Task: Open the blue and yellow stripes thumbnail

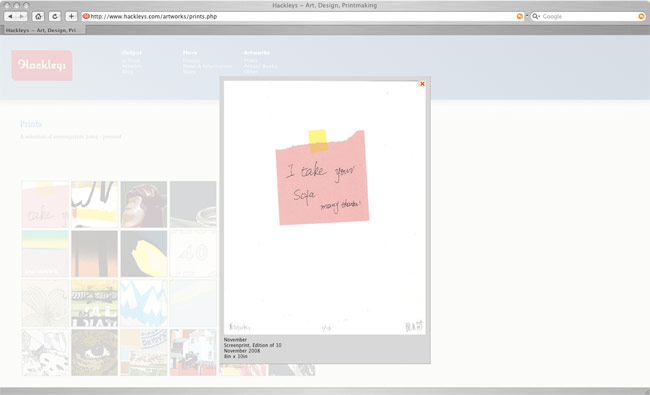Action: 45,254
